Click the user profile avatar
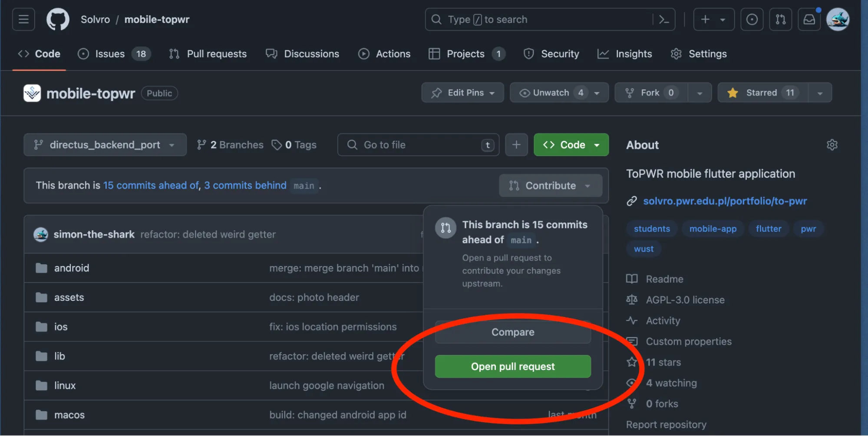868x436 pixels. tap(838, 20)
